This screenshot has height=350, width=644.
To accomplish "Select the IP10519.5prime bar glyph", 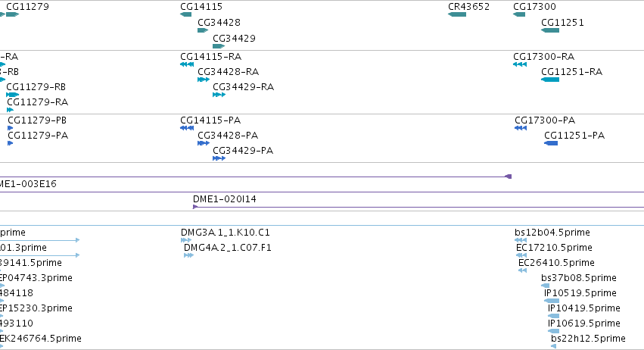I will pyautogui.click(x=552, y=301).
